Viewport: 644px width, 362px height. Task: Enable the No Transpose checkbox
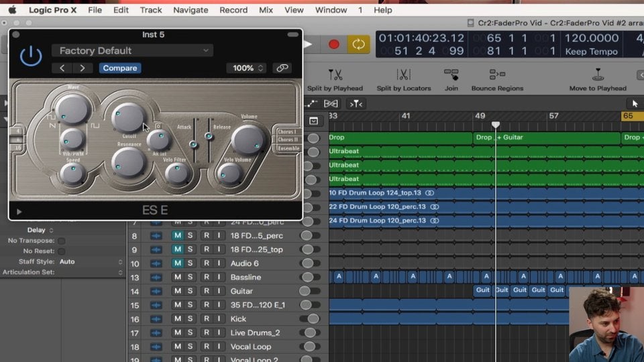click(x=62, y=241)
